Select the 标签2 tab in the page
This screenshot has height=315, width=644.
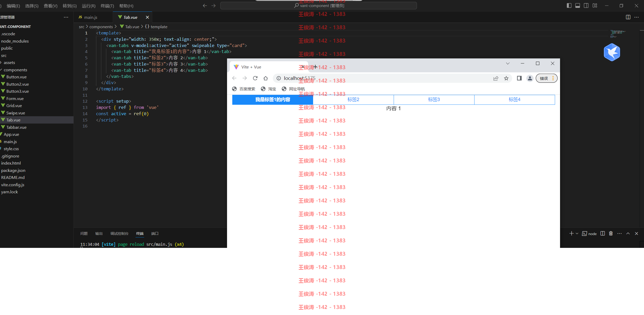point(353,100)
